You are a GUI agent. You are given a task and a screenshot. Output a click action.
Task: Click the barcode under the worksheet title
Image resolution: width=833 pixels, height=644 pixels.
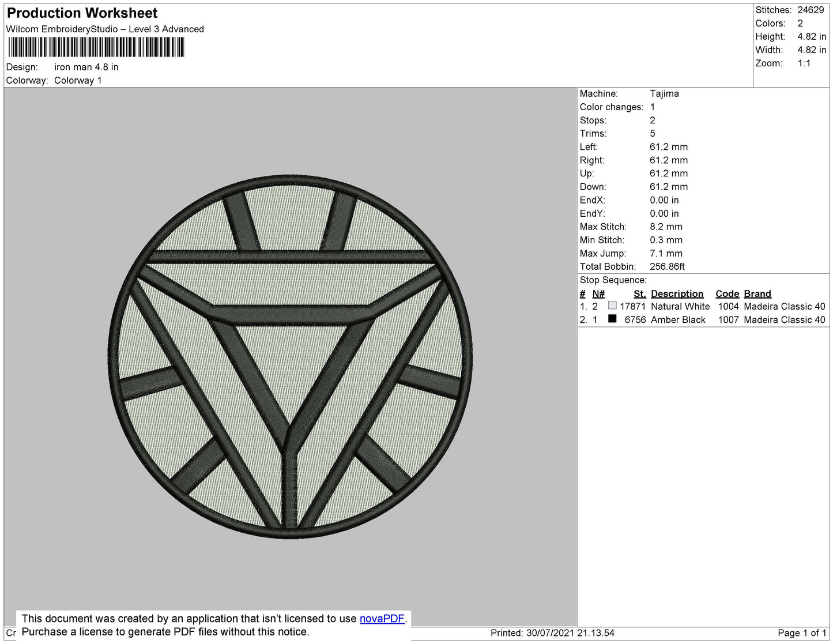96,47
